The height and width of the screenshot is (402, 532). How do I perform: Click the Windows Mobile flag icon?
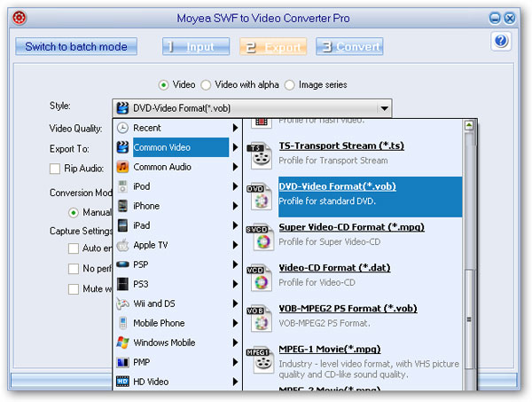[x=122, y=343]
